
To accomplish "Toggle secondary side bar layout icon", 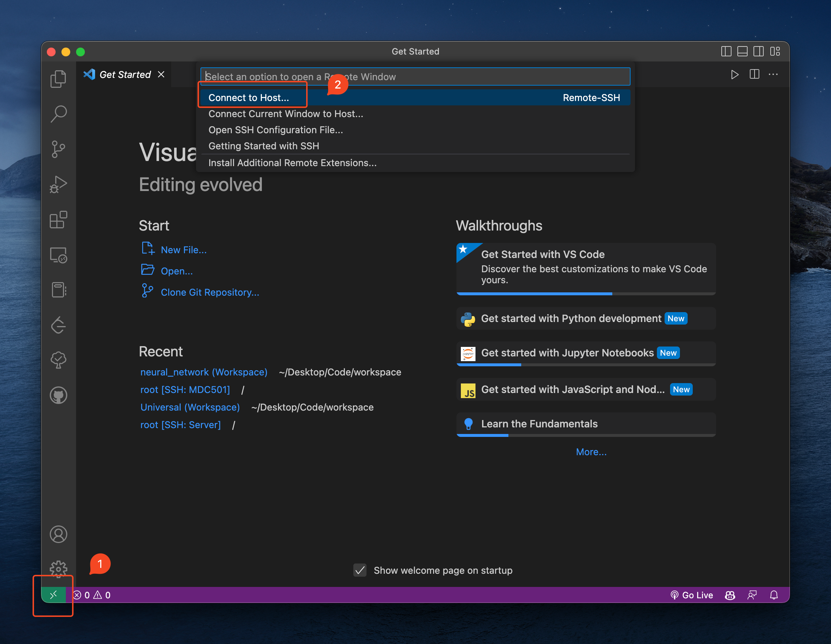I will point(758,51).
